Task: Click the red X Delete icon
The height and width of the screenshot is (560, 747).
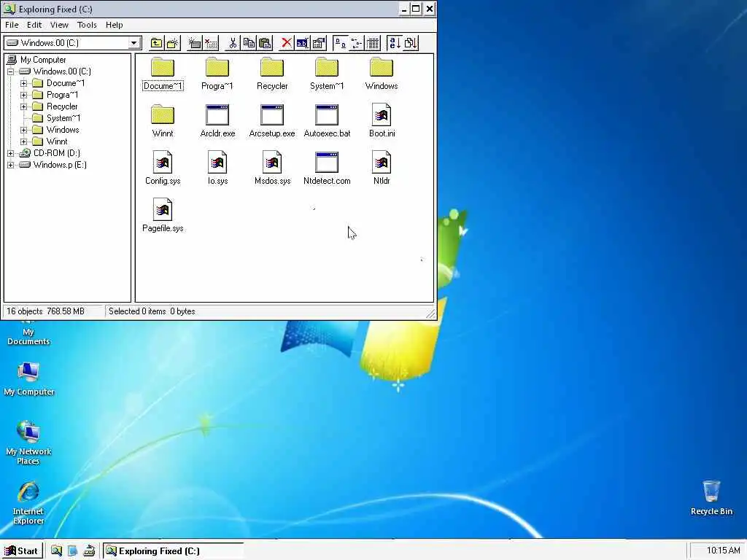Action: tap(286, 43)
